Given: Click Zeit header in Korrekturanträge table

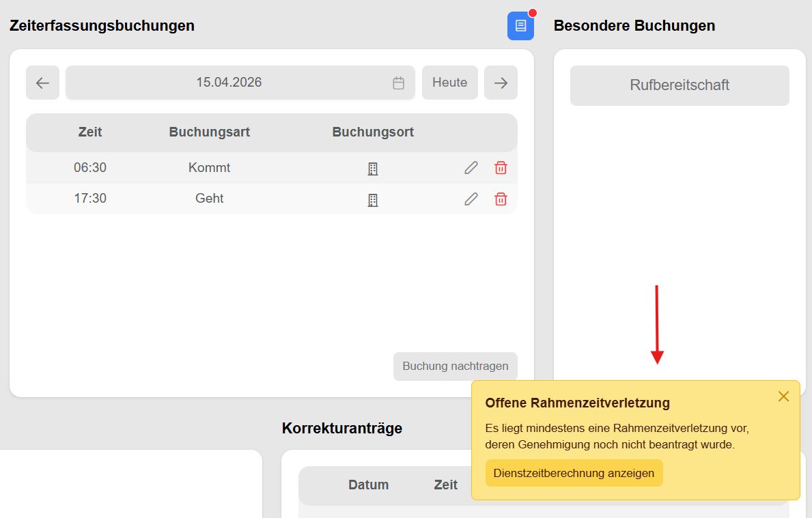Looking at the screenshot, I should pyautogui.click(x=445, y=485).
